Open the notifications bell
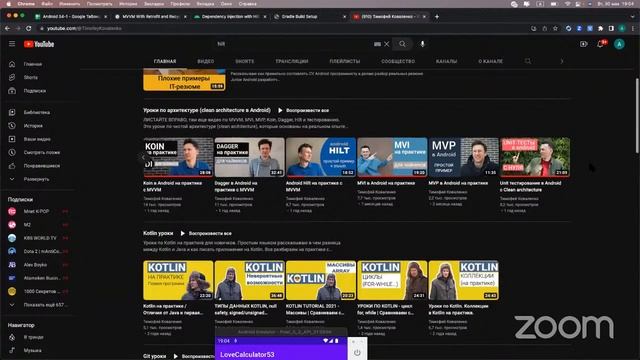The height and width of the screenshot is (360, 640). pyautogui.click(x=600, y=44)
